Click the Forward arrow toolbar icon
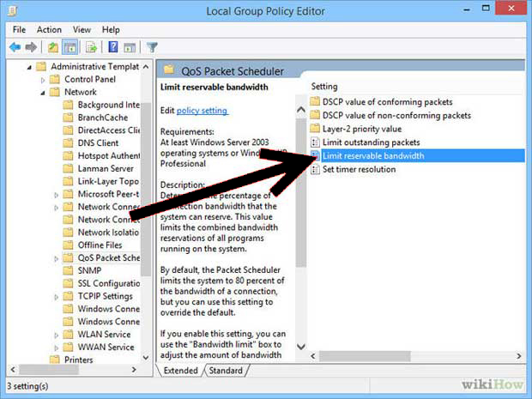This screenshot has height=399, width=532. [32, 47]
